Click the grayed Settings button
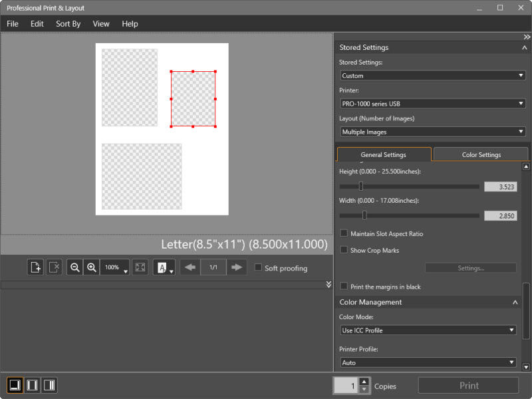 470,268
